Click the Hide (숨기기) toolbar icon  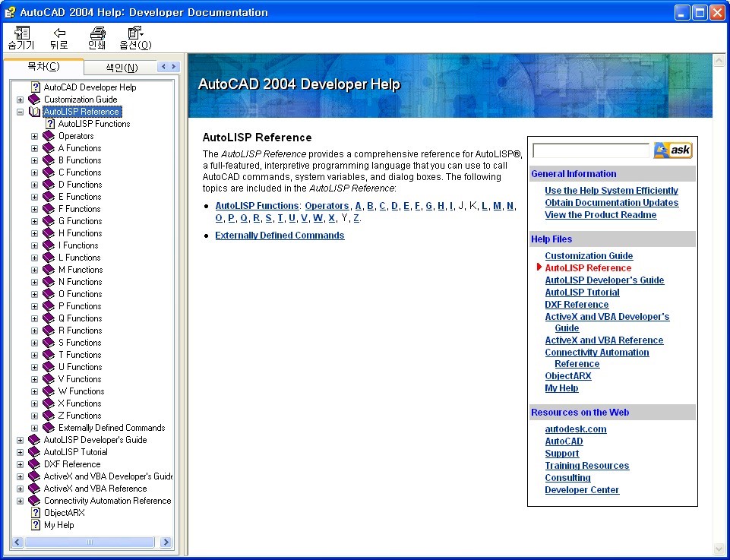(x=22, y=33)
